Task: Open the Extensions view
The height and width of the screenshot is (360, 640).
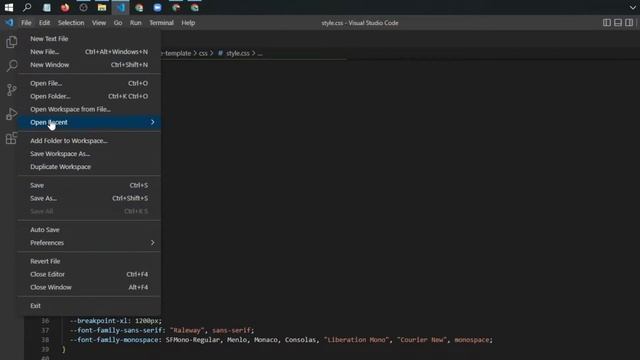Action: click(x=11, y=138)
